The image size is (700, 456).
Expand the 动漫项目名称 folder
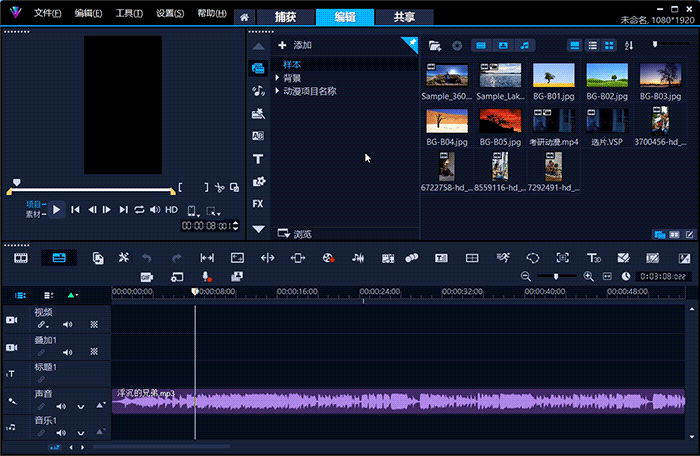tap(279, 91)
